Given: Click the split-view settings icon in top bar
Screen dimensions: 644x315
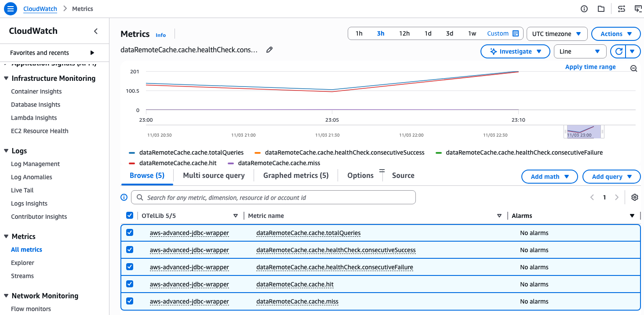Looking at the screenshot, I should 621,9.
